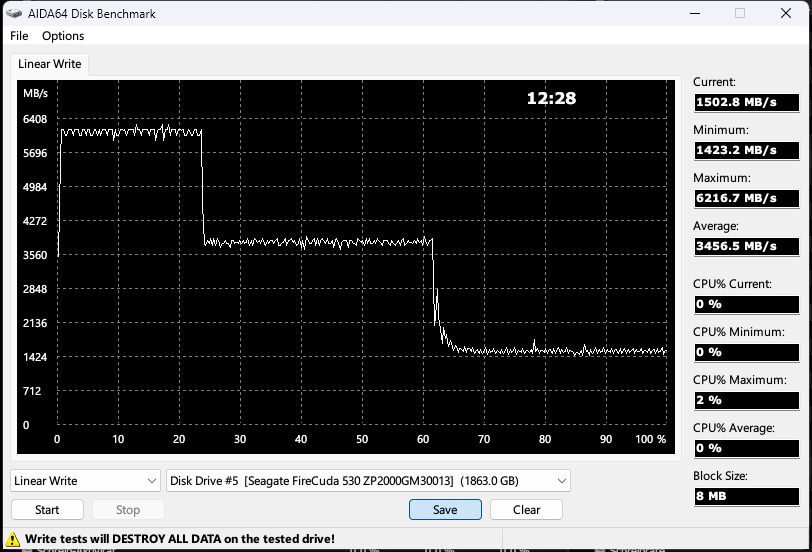Screen dimensions: 812x552
Task: Click the maximize window button
Action: point(740,13)
